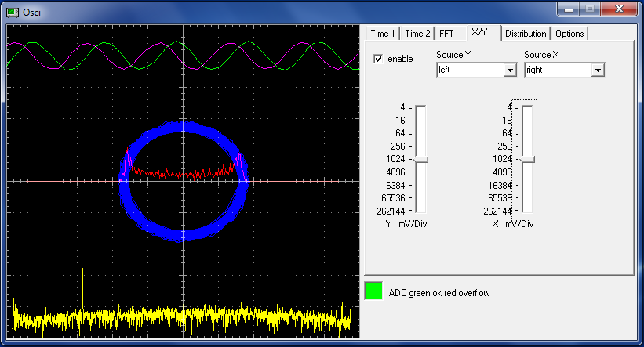Open the Options tab
This screenshot has width=644, height=347.
click(569, 34)
